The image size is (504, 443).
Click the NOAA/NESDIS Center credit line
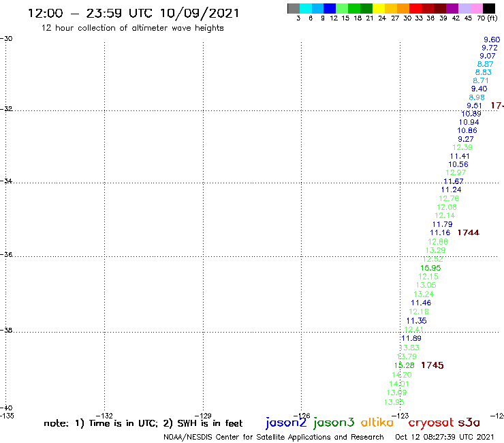[x=274, y=437]
